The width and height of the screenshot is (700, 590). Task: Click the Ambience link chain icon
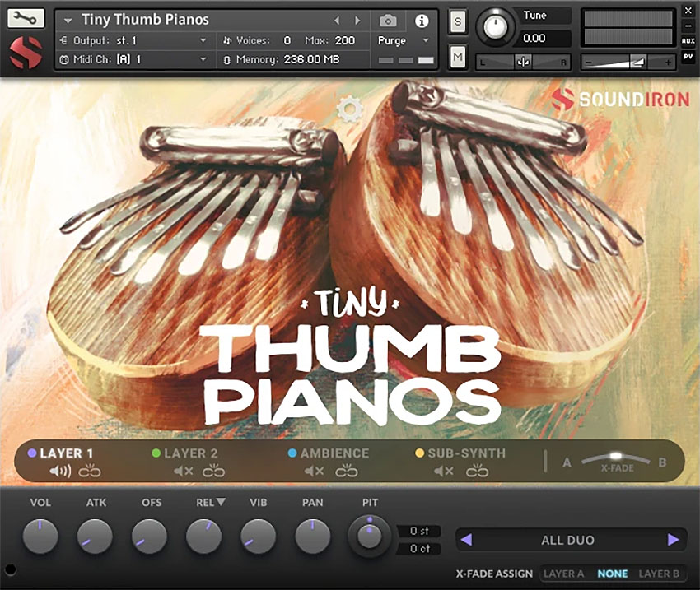(347, 471)
